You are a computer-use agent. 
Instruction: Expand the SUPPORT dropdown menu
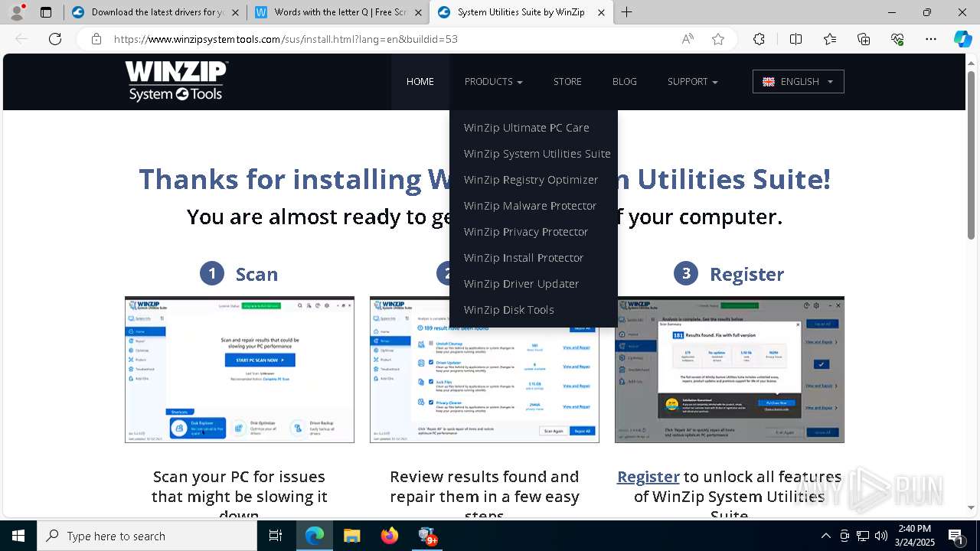click(x=692, y=82)
